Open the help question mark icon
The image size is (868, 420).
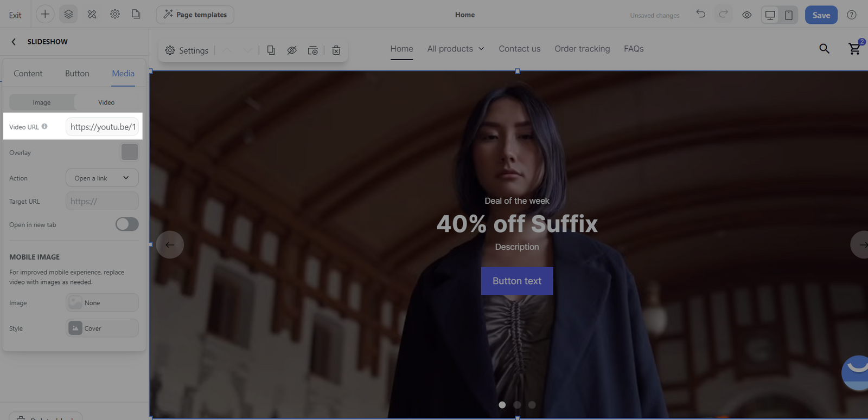(852, 15)
